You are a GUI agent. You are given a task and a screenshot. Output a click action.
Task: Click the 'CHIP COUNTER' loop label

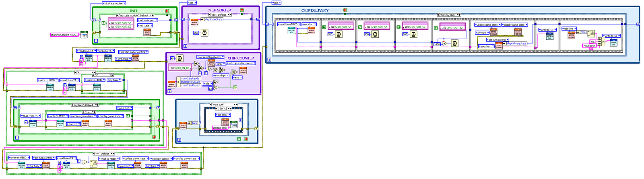tap(241, 58)
